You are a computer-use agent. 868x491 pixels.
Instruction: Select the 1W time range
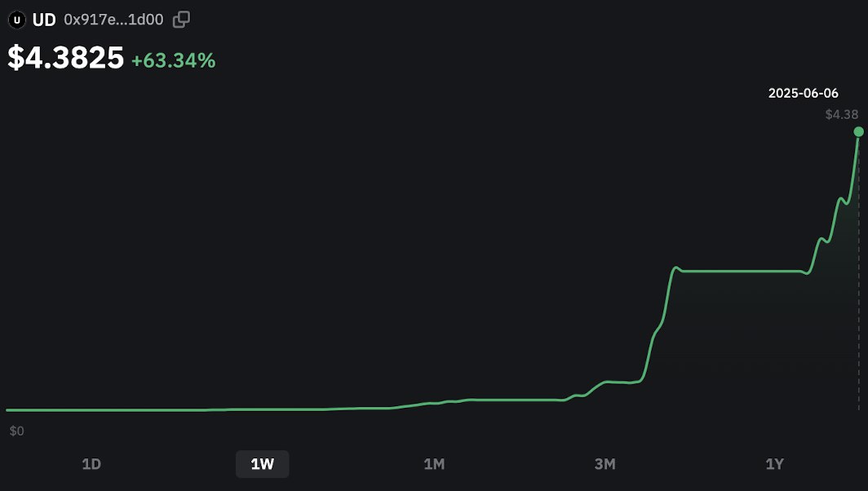pos(263,464)
